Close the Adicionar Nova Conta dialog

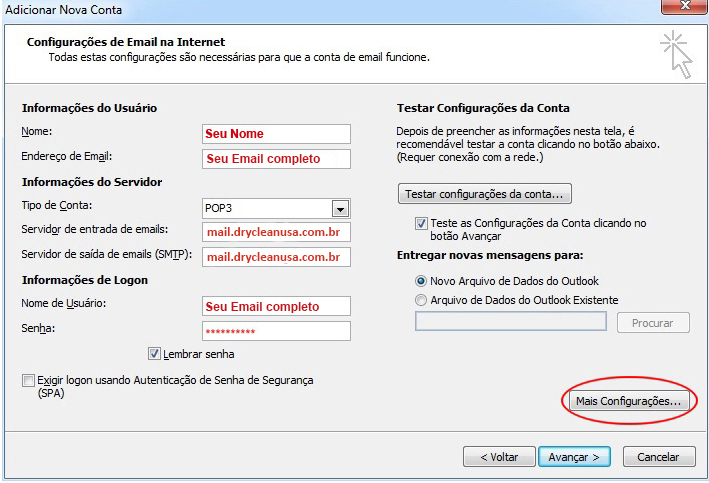[x=685, y=6]
